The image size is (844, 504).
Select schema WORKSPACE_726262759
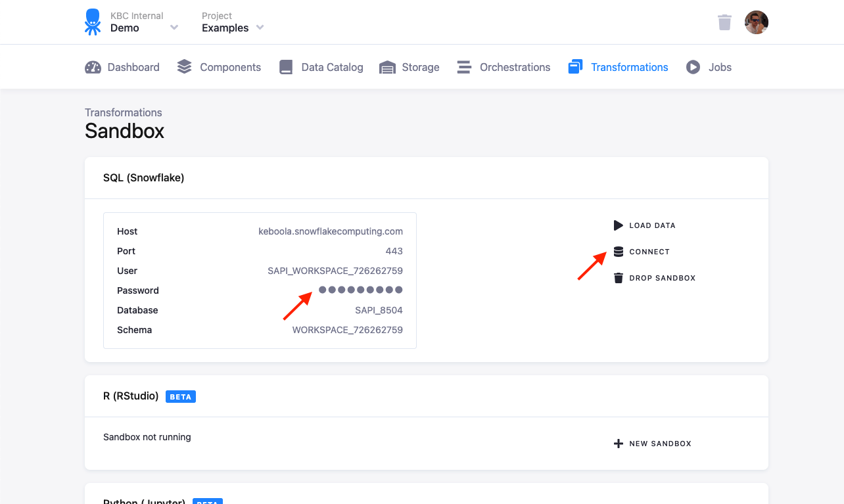click(x=348, y=330)
